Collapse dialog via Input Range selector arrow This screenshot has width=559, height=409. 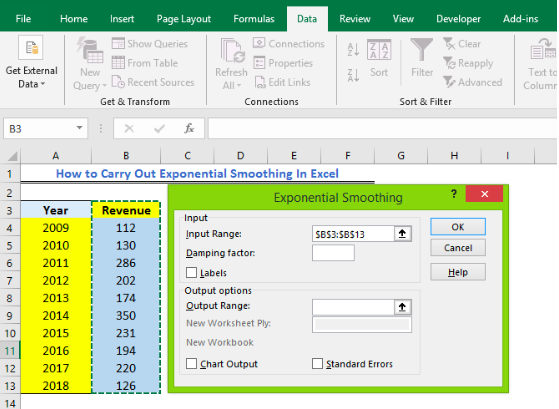402,234
